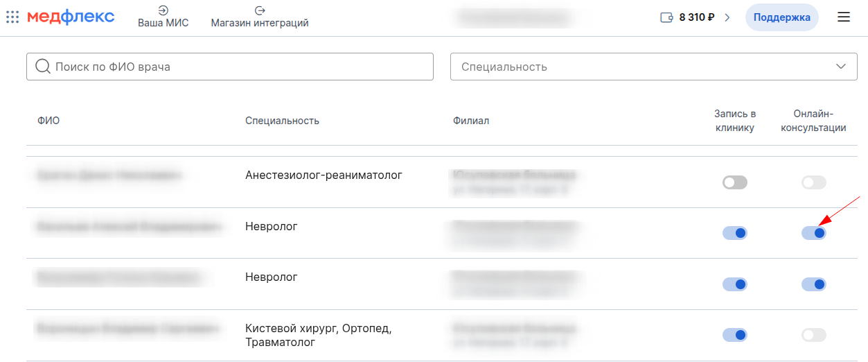Toggle clinic booking for second Невролог

coord(734,284)
